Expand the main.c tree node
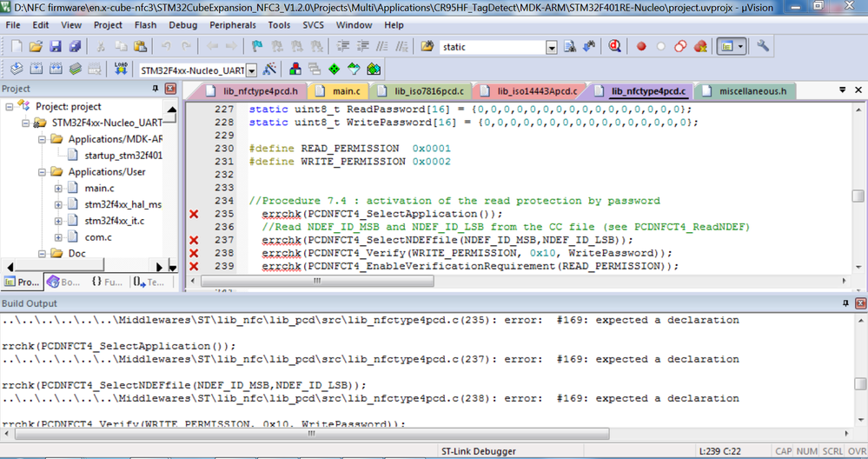868x459 pixels. pos(58,189)
